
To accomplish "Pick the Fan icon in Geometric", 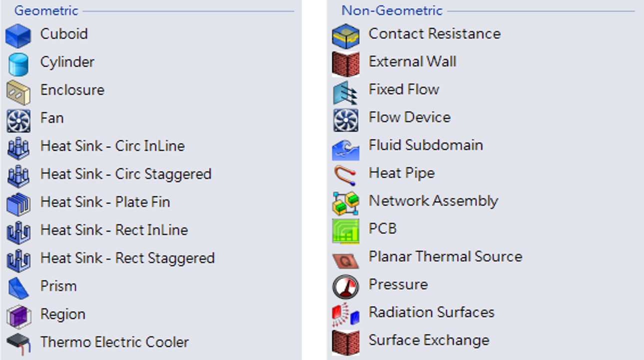I will click(x=18, y=120).
